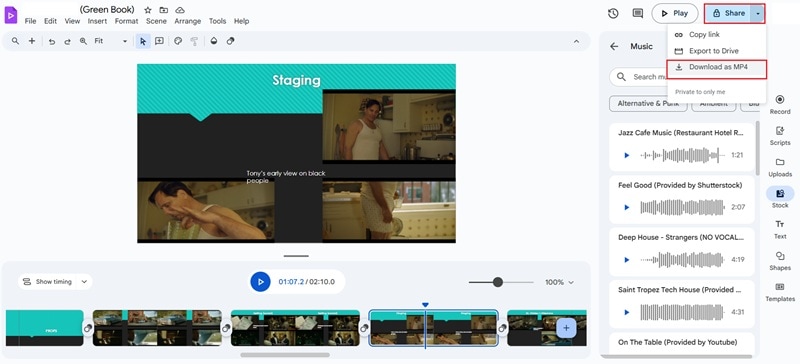Click the paint format roller icon
This screenshot has height=364, width=800.
pyautogui.click(x=194, y=41)
